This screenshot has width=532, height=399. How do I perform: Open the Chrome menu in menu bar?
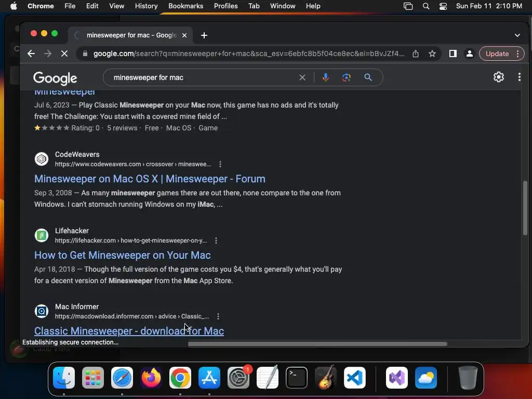pos(41,6)
